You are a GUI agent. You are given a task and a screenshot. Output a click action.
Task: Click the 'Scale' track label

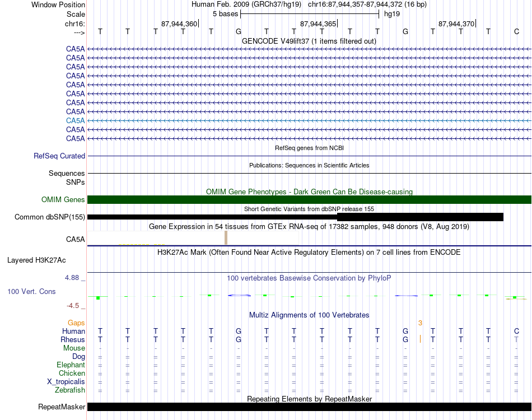point(76,14)
